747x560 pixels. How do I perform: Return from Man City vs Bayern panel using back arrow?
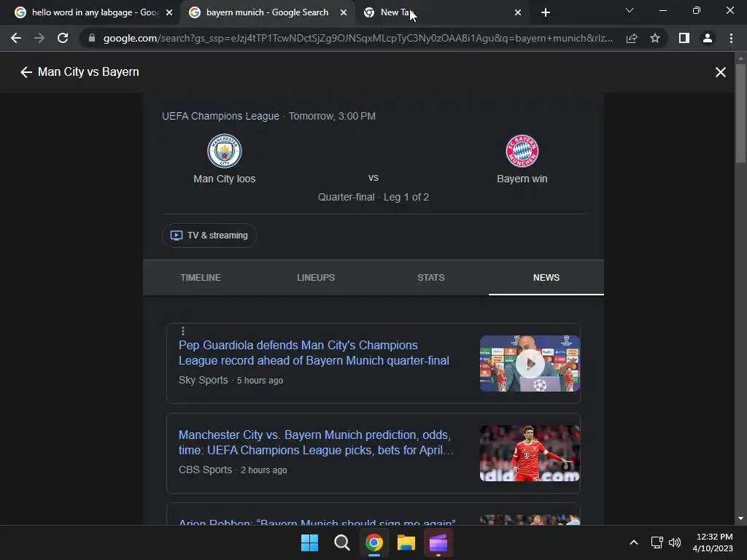click(26, 72)
